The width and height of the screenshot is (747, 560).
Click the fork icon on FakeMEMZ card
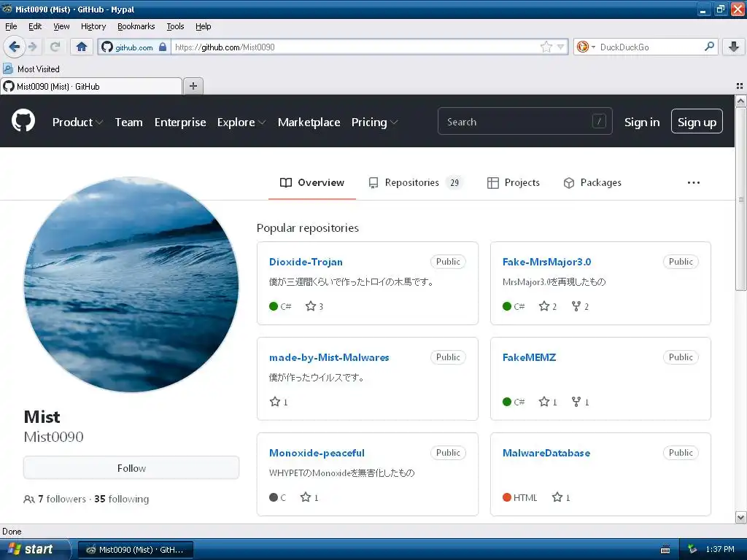pyautogui.click(x=576, y=402)
